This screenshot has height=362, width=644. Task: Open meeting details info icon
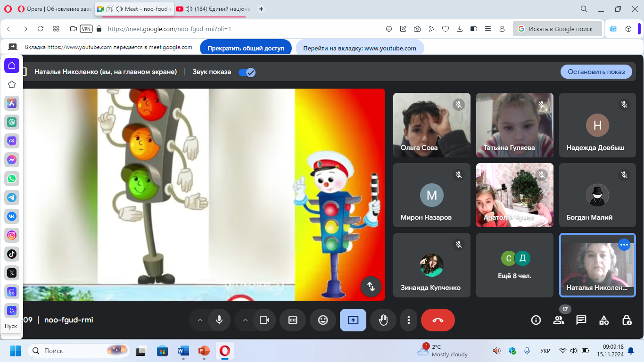pos(536,320)
